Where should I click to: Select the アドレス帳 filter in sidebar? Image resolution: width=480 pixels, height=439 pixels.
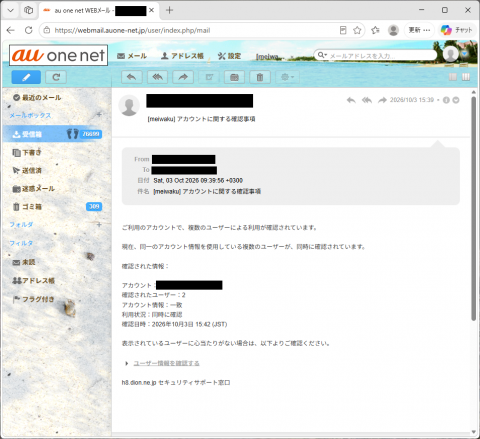(x=33, y=281)
